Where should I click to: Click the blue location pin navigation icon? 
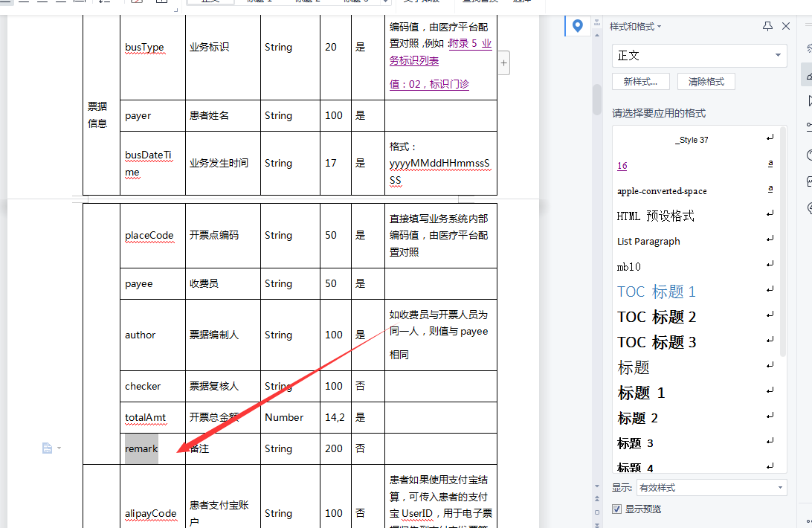click(x=578, y=25)
